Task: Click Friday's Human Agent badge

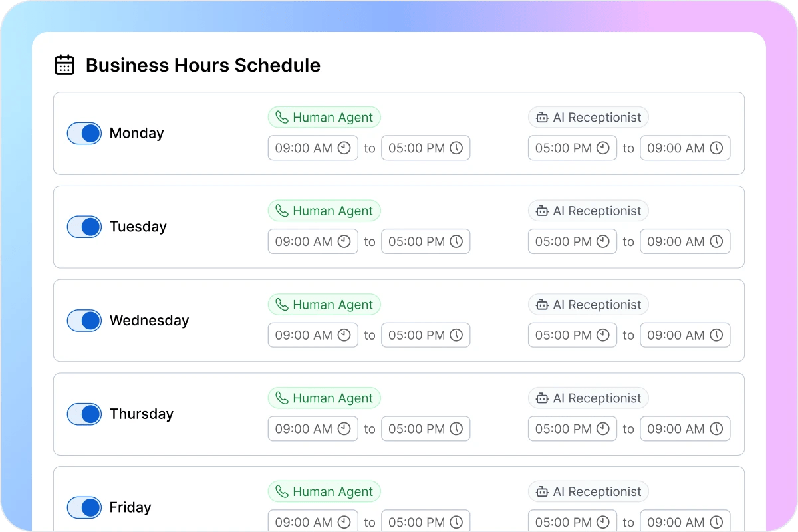Action: click(324, 491)
